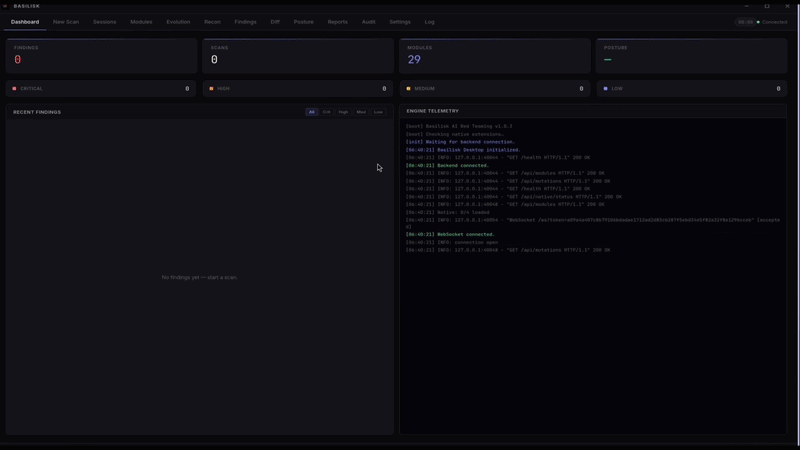Click the Critical row count value
The image size is (800, 450).
point(187,89)
